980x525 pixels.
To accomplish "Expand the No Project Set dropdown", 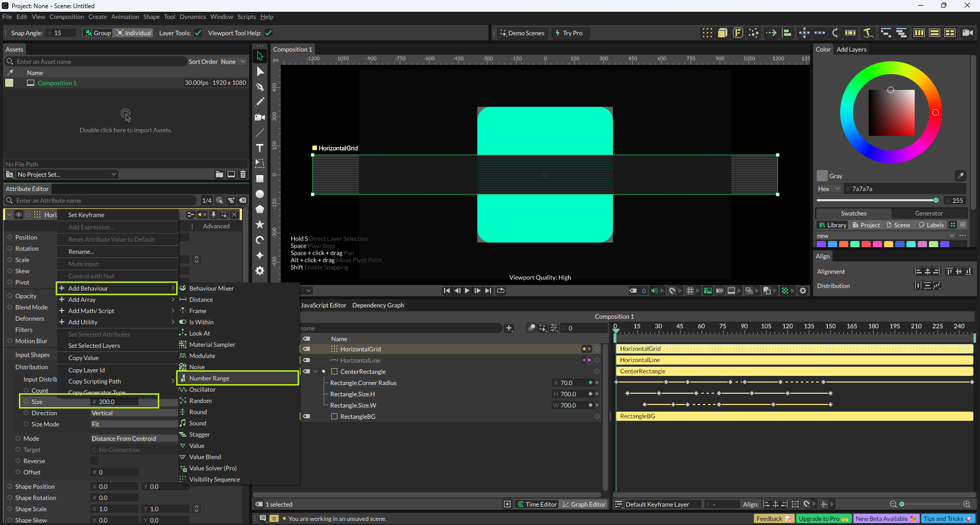I will pyautogui.click(x=66, y=175).
